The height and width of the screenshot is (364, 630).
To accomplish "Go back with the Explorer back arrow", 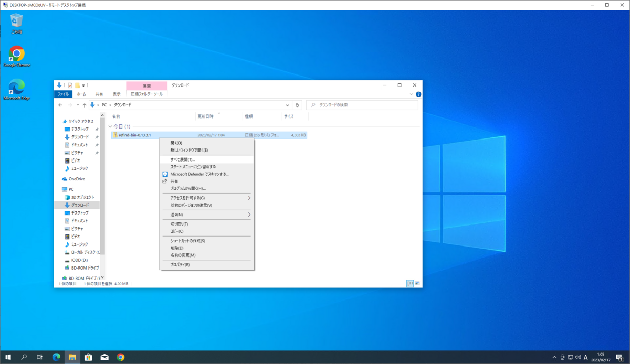I will 60,105.
